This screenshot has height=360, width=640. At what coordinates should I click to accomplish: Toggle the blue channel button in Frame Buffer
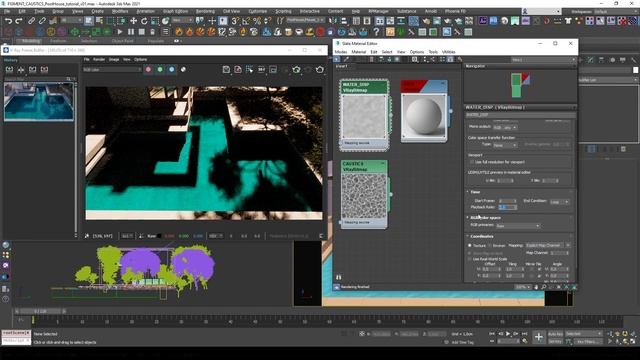click(171, 70)
